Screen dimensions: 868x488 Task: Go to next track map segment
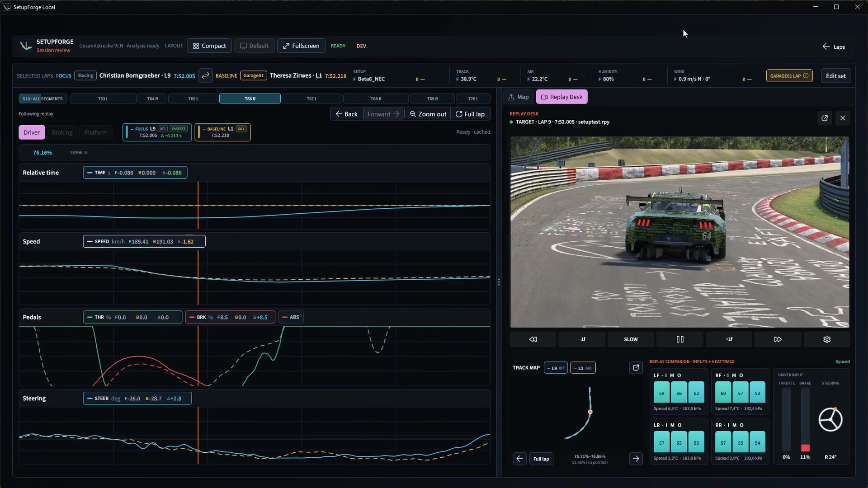point(636,459)
